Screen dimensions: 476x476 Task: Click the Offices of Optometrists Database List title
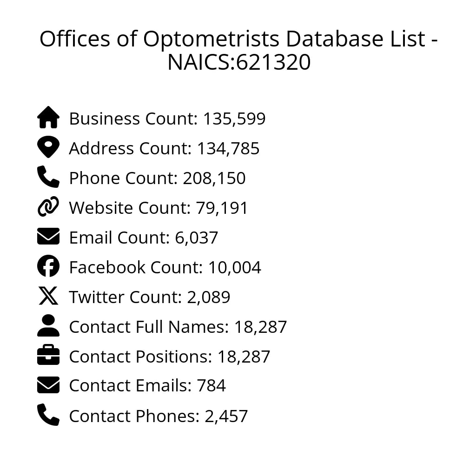coord(238,50)
